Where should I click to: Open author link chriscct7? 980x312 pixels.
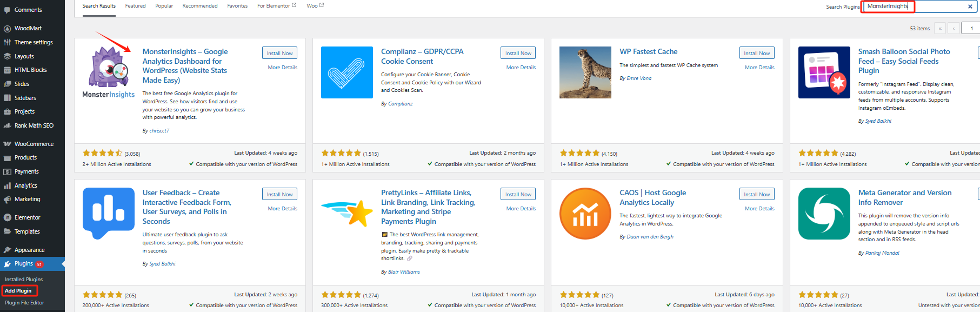coord(159,131)
